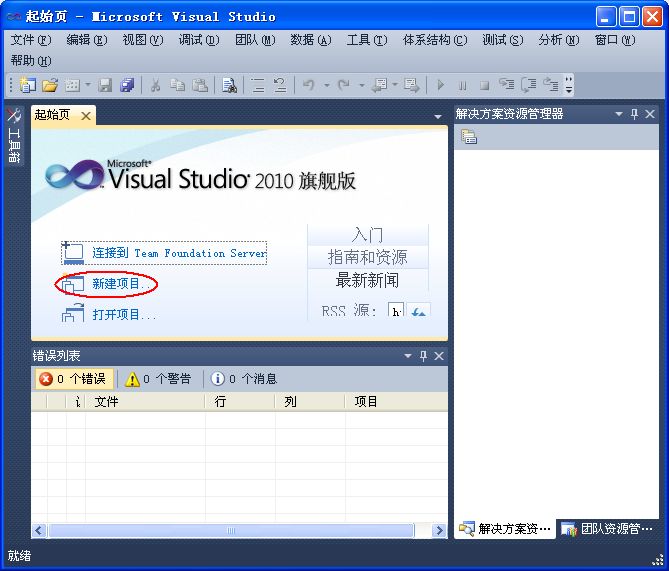The height and width of the screenshot is (571, 669).
Task: Close the 错误列表 panel
Action: coord(439,356)
